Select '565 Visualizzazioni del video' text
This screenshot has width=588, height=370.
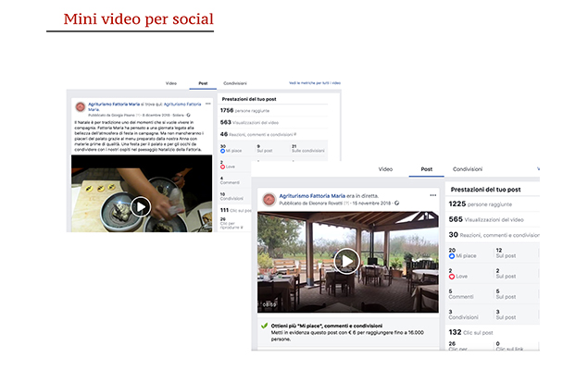tap(486, 219)
